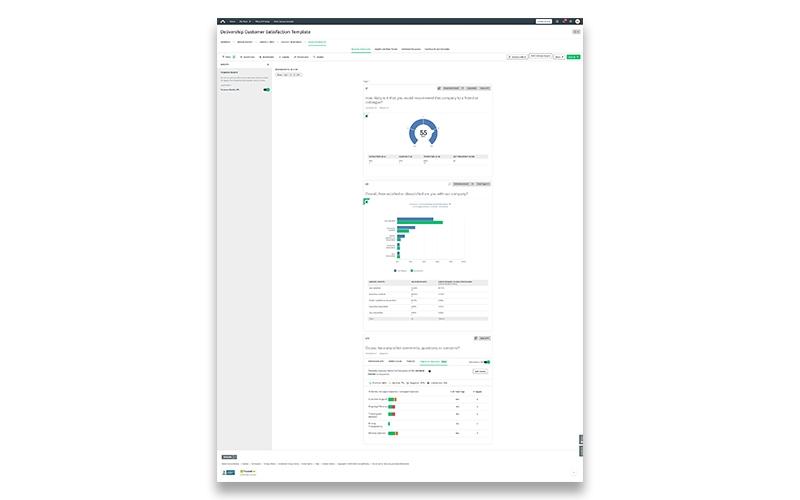Click the survey title Customer Satisfaction Template
The height and width of the screenshot is (500, 800).
[265, 32]
